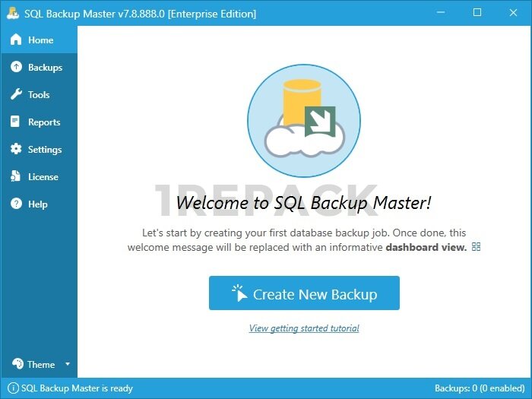Click the app icon in title bar

point(12,13)
